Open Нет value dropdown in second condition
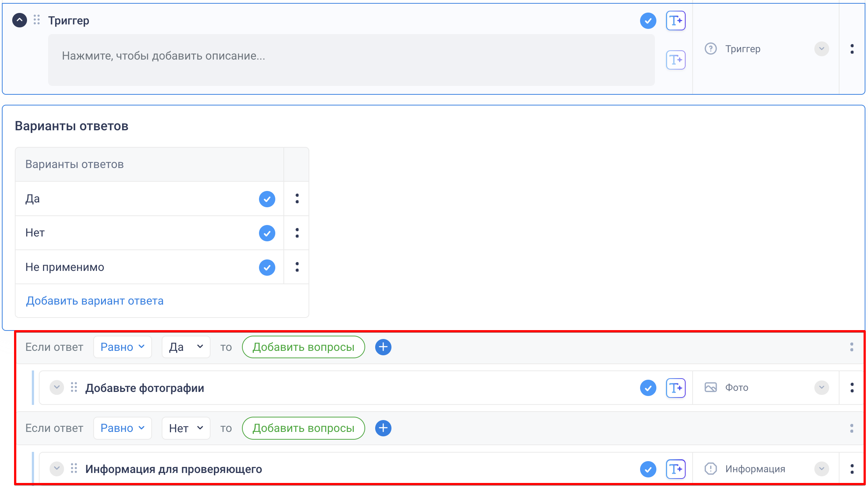Image resolution: width=868 pixels, height=490 pixels. tap(186, 428)
